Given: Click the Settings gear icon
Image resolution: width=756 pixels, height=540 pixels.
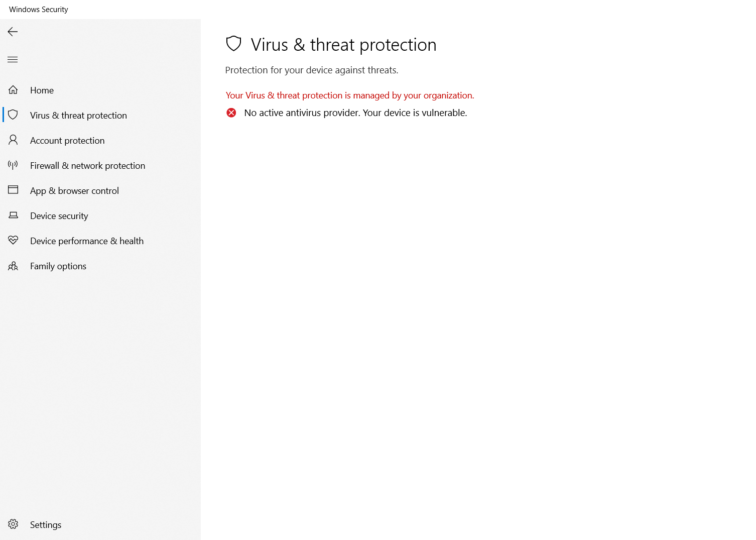Looking at the screenshot, I should coord(13,524).
